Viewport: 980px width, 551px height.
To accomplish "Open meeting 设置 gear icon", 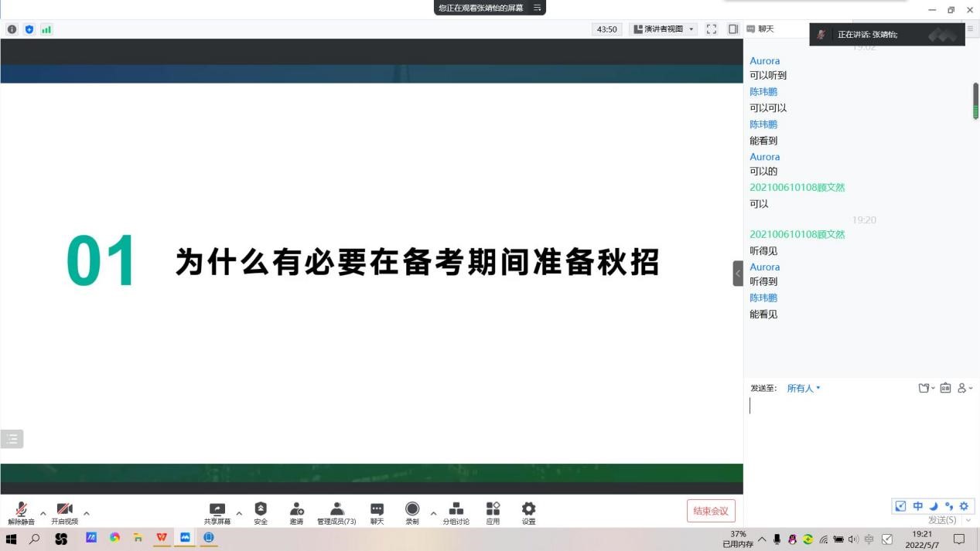I will 528,512.
